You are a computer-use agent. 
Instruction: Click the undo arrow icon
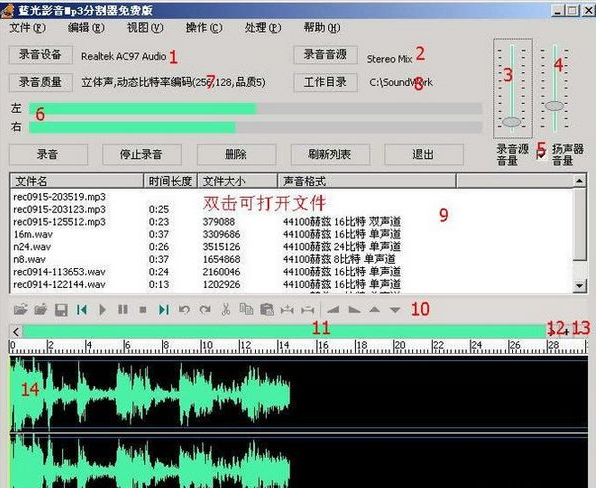[x=184, y=309]
